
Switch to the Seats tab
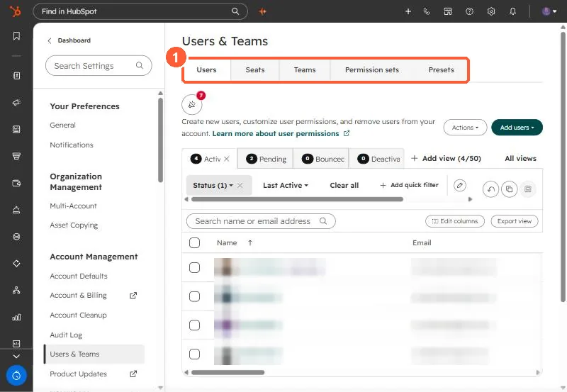click(x=255, y=69)
